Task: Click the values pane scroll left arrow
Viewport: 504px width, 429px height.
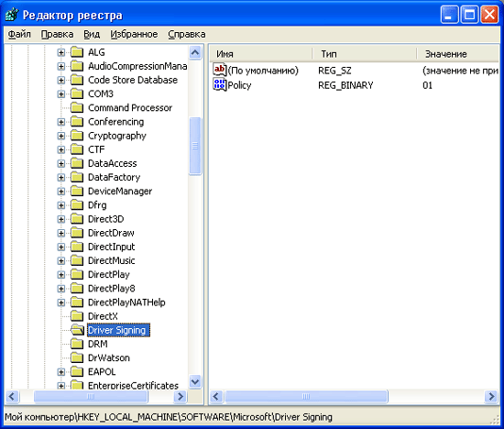Action: pos(216,396)
